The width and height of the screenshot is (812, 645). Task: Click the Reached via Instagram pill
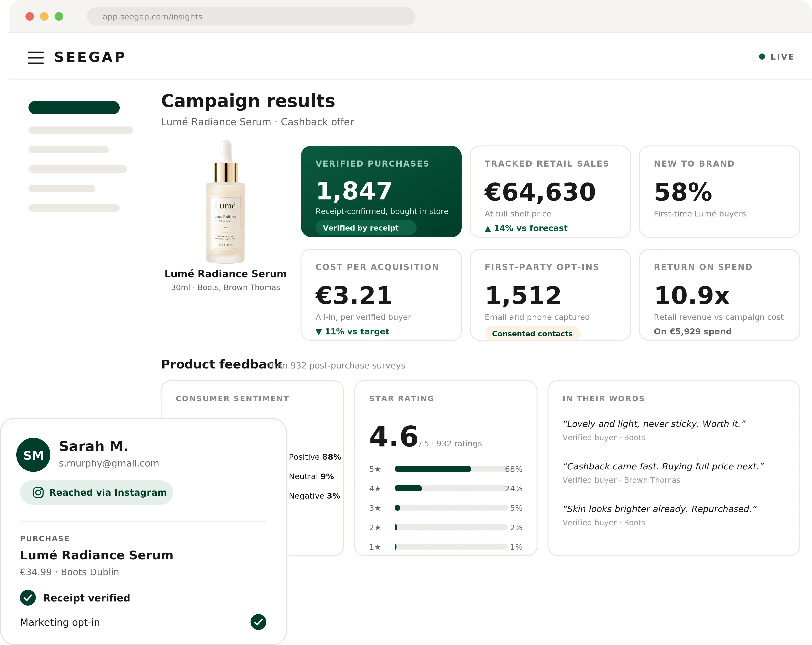tap(96, 493)
